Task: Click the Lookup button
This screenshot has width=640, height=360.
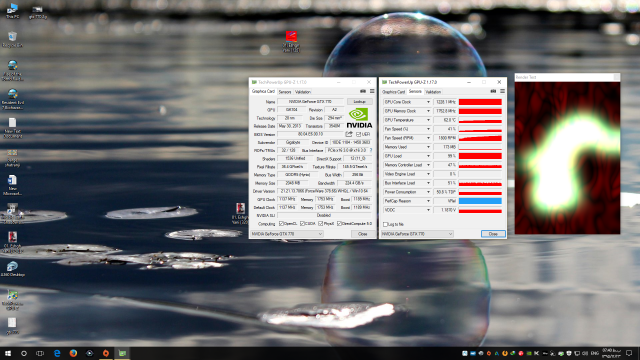Action: [x=360, y=102]
